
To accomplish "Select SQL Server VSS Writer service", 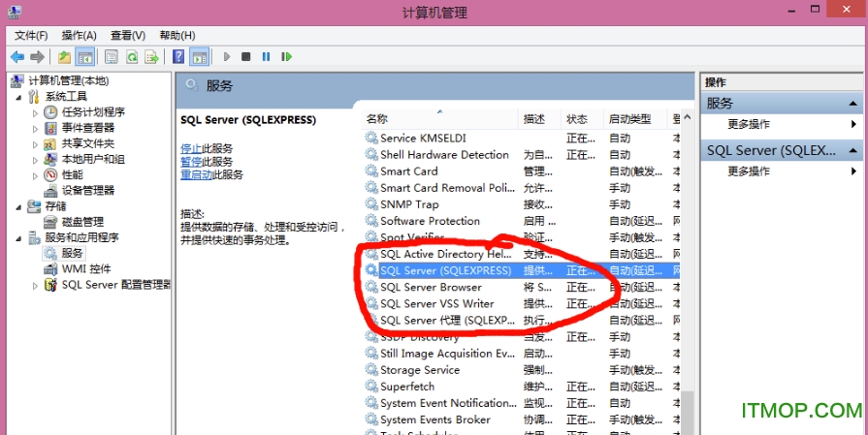I will tap(522, 304).
